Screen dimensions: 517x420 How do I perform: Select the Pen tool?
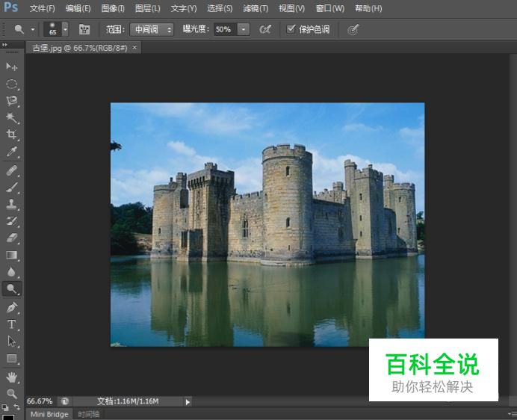(x=12, y=307)
